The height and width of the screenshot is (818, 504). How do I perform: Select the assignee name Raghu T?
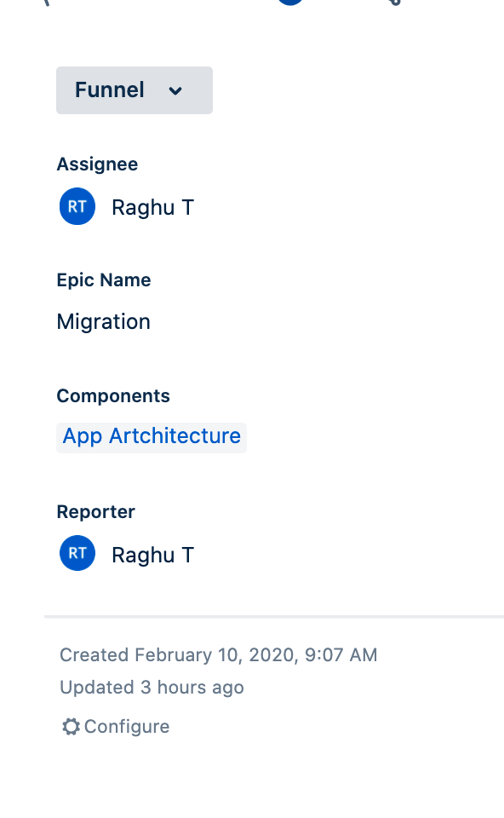tap(152, 208)
